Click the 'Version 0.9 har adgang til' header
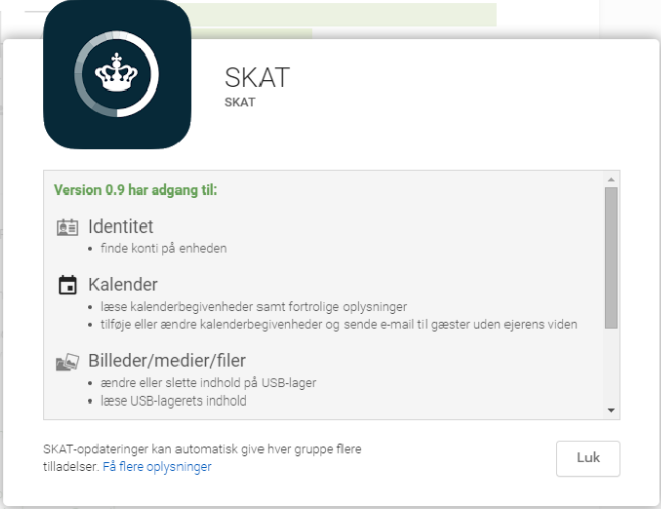The width and height of the screenshot is (661, 509). tap(135, 190)
